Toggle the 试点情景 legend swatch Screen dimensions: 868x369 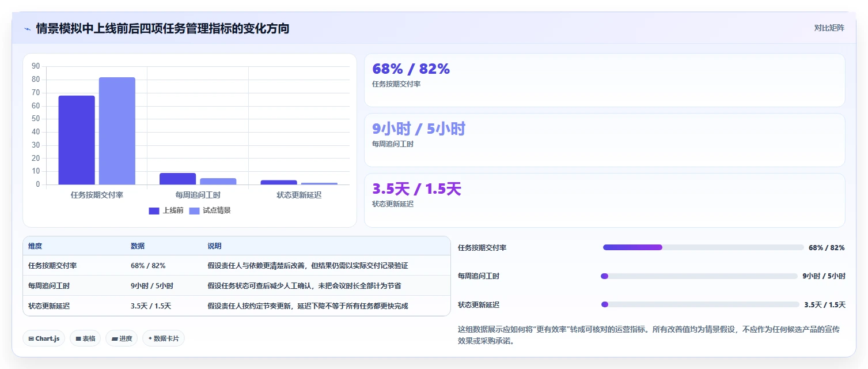[x=194, y=210]
